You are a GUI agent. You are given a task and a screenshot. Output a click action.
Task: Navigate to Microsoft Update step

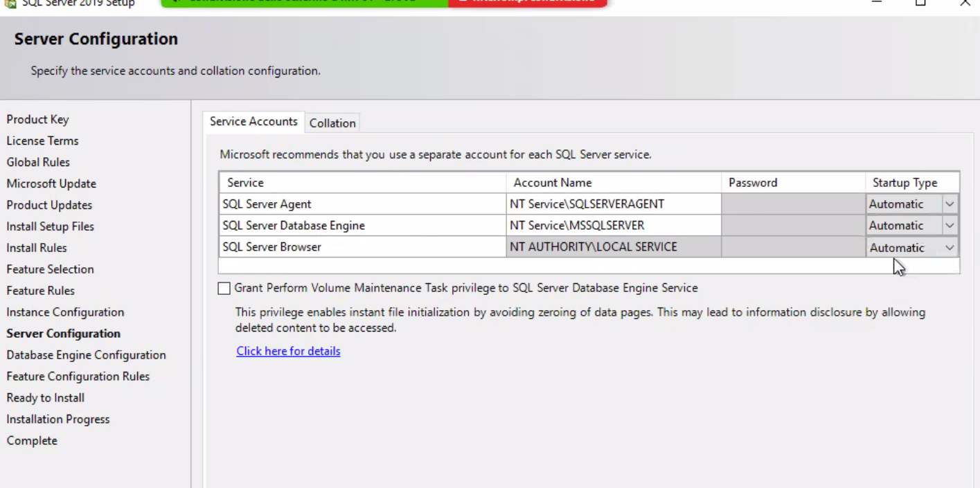tap(51, 183)
